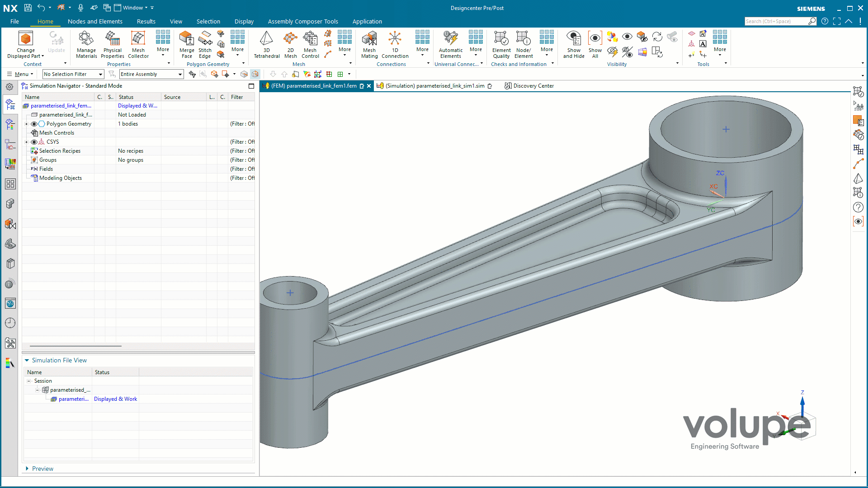Screen dimensions: 868x488
Task: Select Selection Recipes tree item
Action: tap(60, 151)
